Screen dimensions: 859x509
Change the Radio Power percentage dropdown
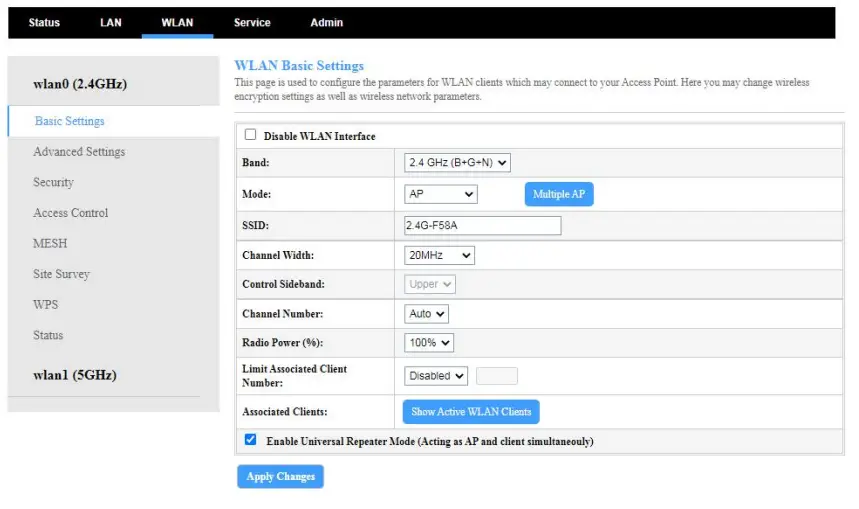tap(429, 343)
